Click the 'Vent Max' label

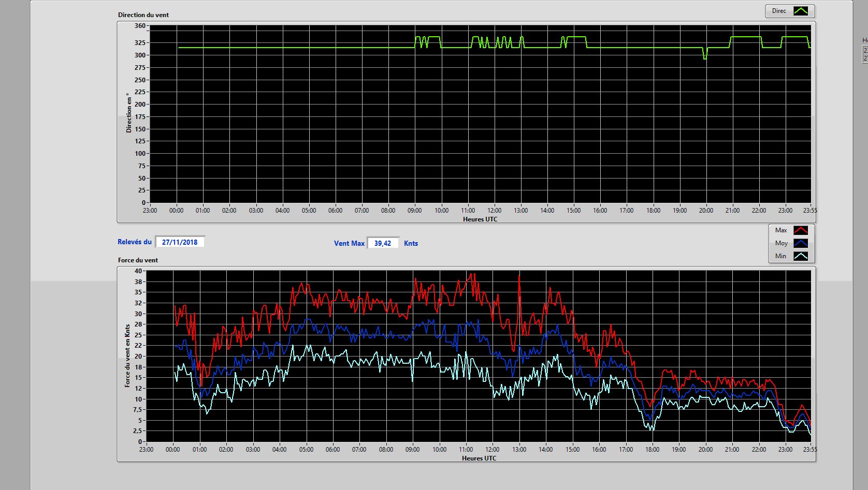tap(349, 243)
